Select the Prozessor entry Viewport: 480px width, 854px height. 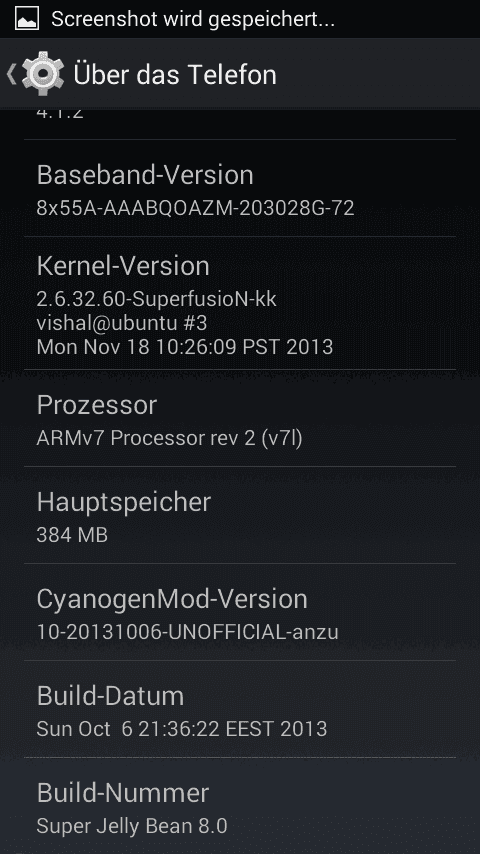click(240, 418)
